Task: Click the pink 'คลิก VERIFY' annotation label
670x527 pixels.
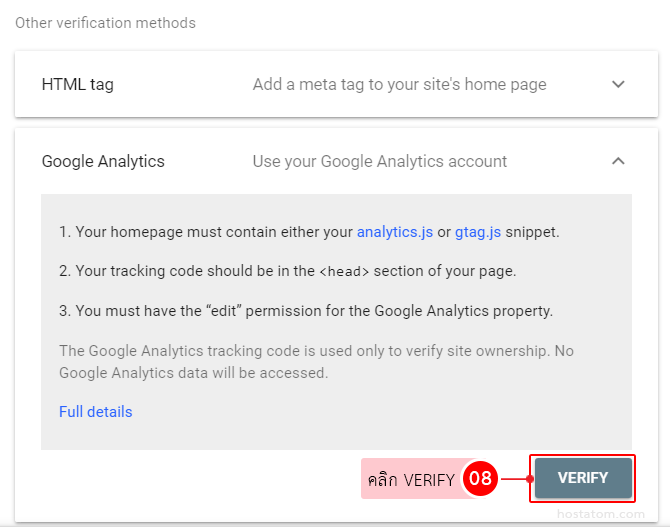Action: click(x=411, y=480)
